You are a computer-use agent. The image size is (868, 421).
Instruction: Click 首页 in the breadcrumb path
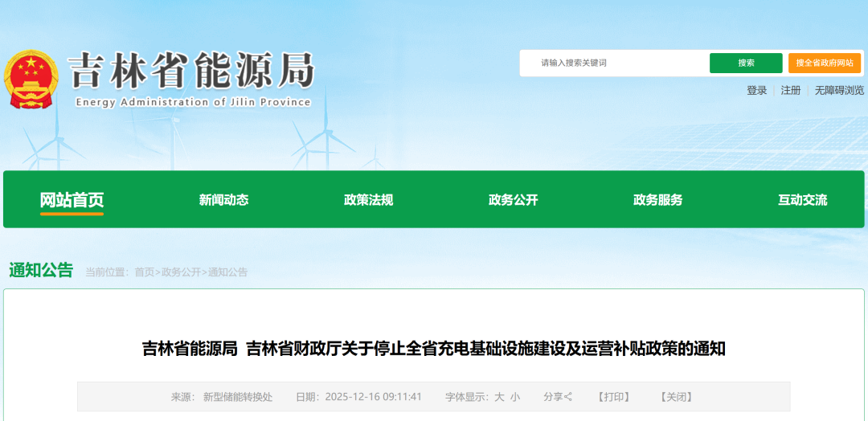click(144, 272)
